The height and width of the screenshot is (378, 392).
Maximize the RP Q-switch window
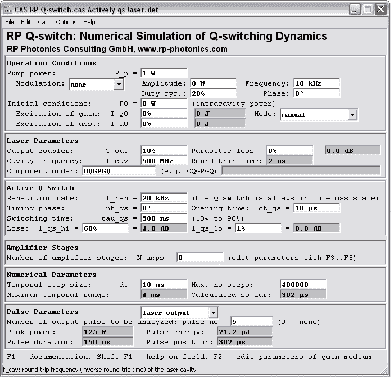coord(368,9)
